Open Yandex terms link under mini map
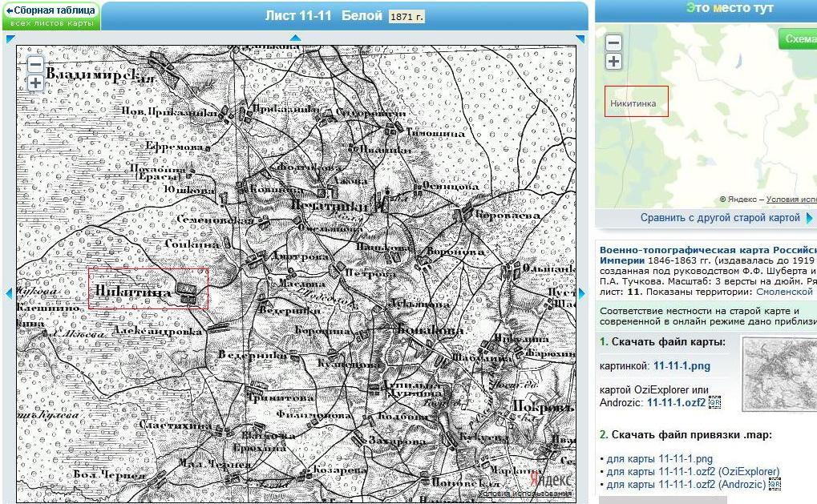Screen dimensions: 817x504 pyautogui.click(x=791, y=200)
